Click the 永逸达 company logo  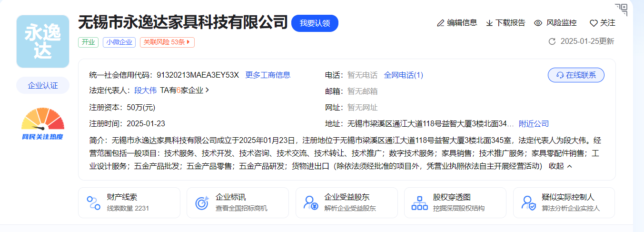[43, 41]
